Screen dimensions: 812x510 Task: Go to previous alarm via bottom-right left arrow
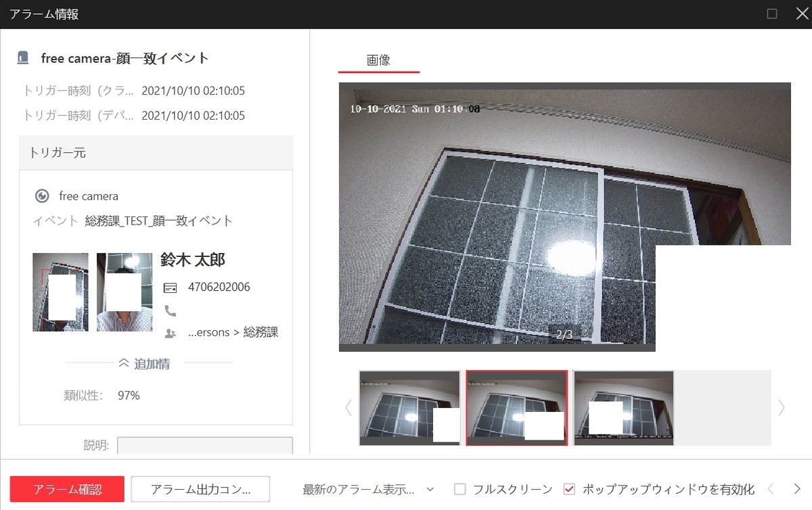[x=770, y=488]
